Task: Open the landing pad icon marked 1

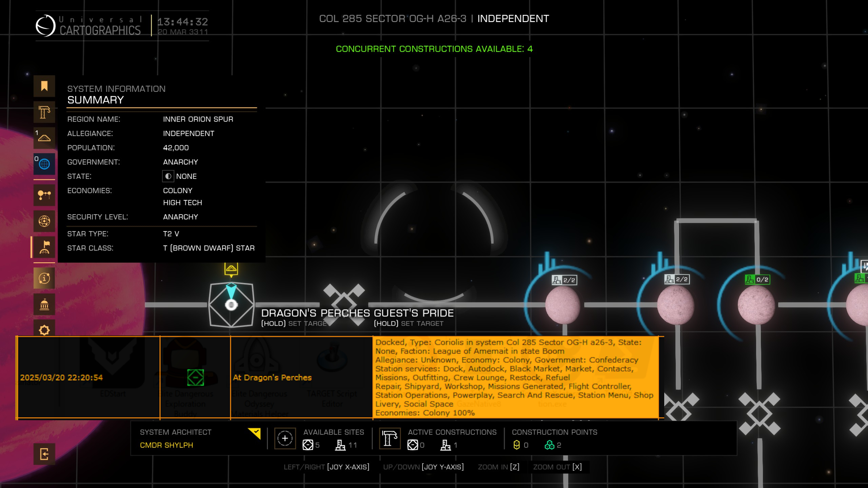Action: point(44,138)
